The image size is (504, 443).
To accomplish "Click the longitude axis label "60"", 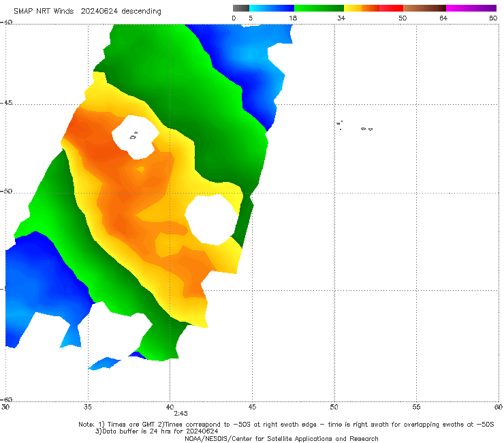I will click(499, 407).
